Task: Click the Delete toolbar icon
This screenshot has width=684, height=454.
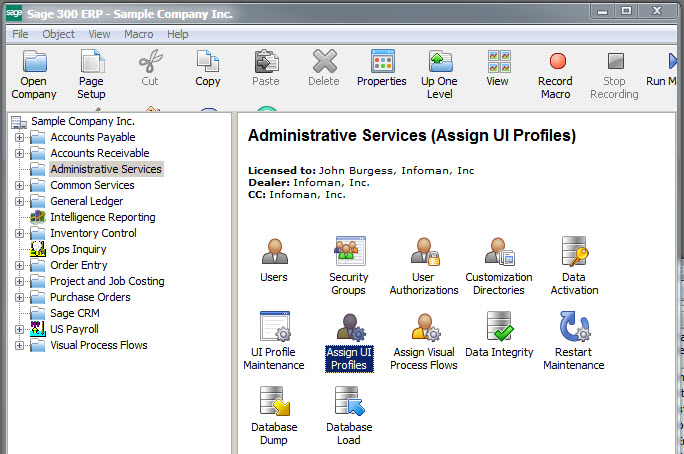Action: 324,68
